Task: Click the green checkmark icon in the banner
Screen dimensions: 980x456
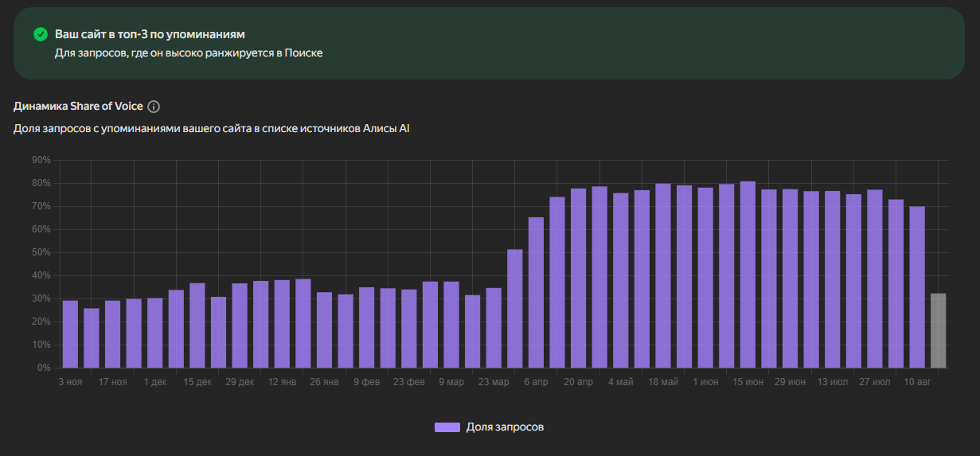Action: click(x=41, y=34)
